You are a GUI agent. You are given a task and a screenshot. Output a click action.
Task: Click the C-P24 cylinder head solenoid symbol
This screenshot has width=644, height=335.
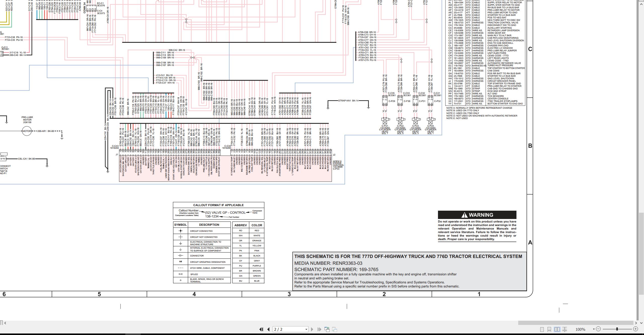click(431, 121)
